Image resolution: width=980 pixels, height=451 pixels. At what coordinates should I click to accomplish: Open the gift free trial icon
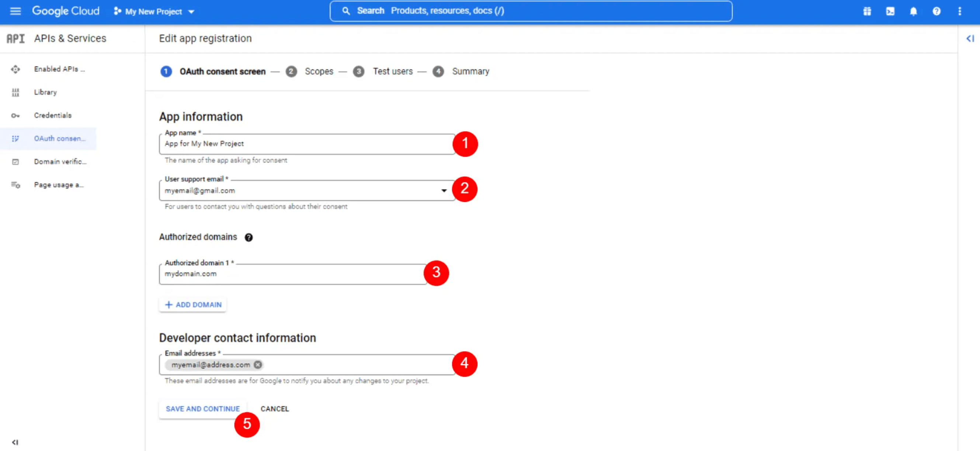pos(867,11)
